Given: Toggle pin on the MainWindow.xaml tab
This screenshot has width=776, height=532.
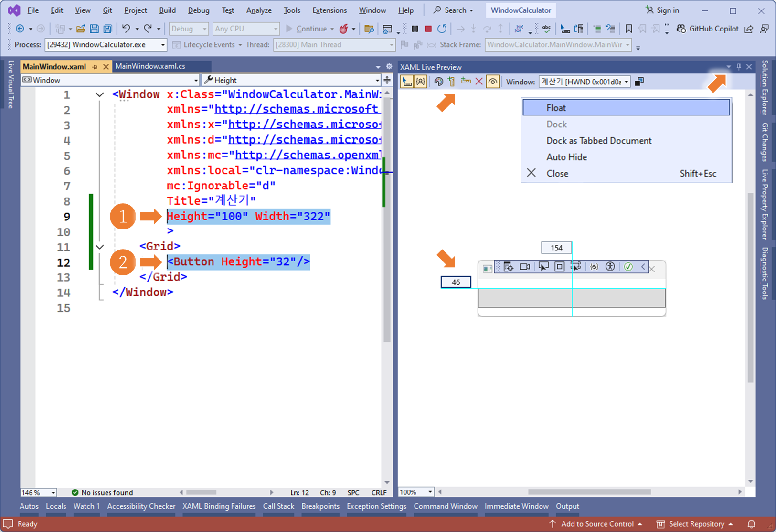Looking at the screenshot, I should coord(95,67).
